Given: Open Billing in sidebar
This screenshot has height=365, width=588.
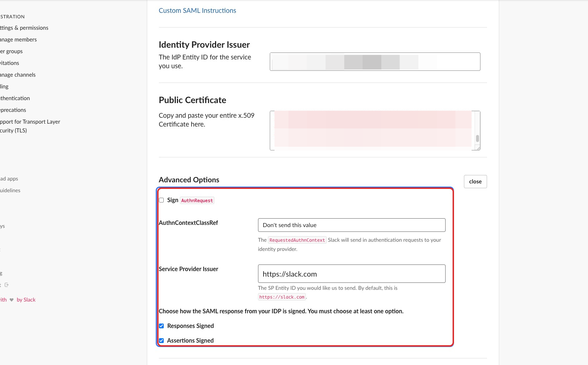Looking at the screenshot, I should [4, 87].
